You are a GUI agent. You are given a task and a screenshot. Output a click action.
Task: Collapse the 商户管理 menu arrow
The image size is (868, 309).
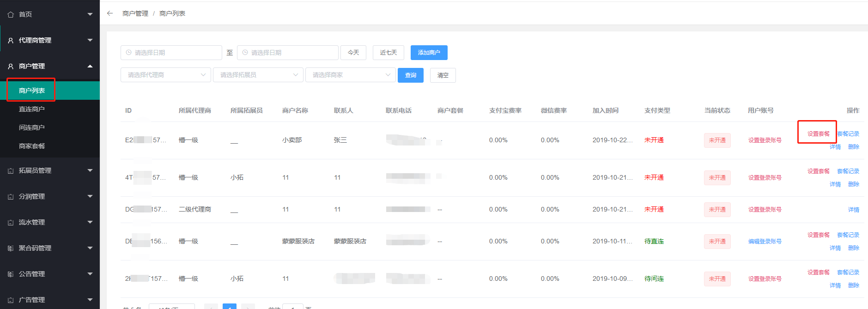pyautogui.click(x=90, y=66)
